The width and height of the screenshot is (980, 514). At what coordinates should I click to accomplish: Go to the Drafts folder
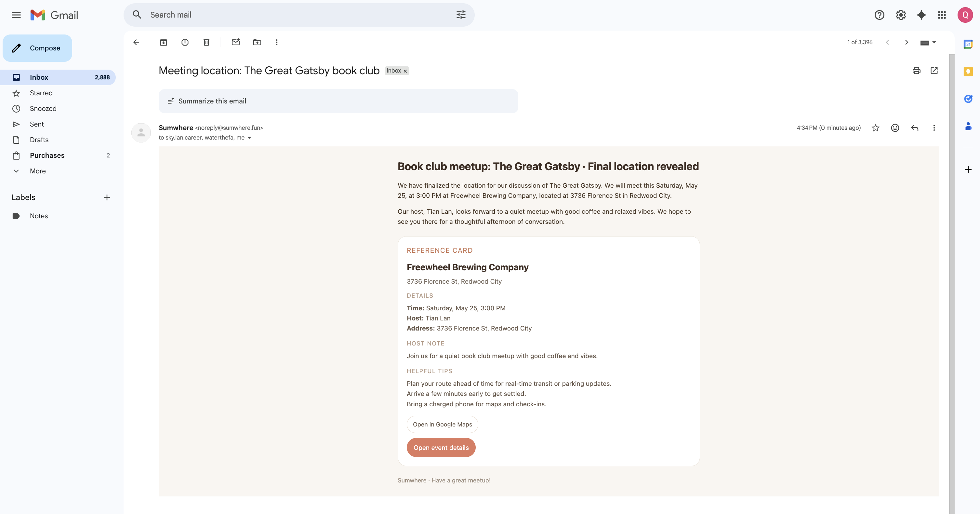click(39, 140)
